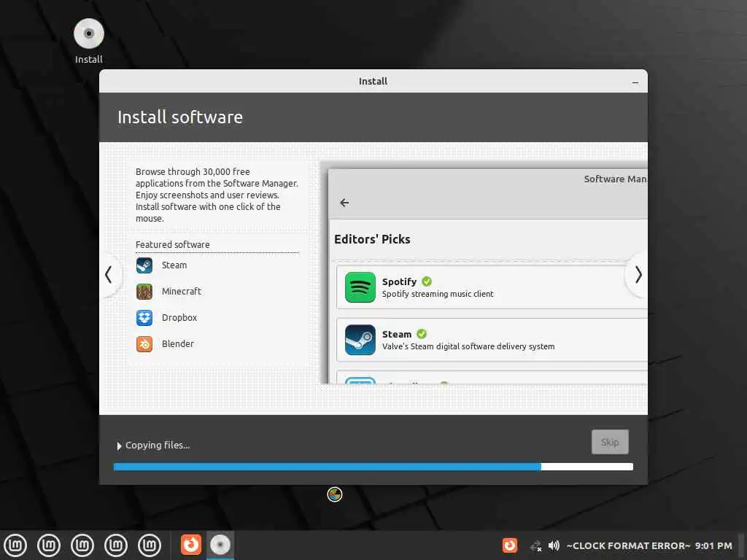Image resolution: width=747 pixels, height=560 pixels.
Task: Click the Spotify streaming music client card
Action: point(492,287)
